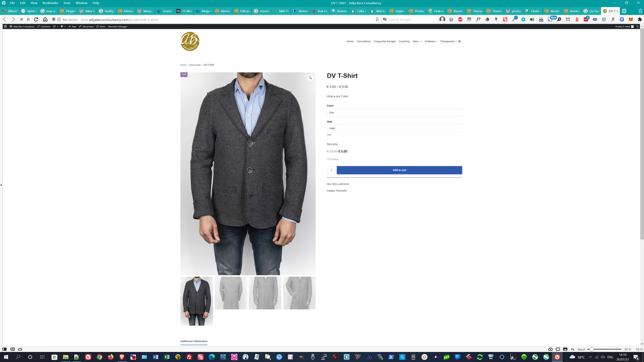This screenshot has height=362, width=644.
Task: Clear the selected variation options
Action: click(x=329, y=135)
